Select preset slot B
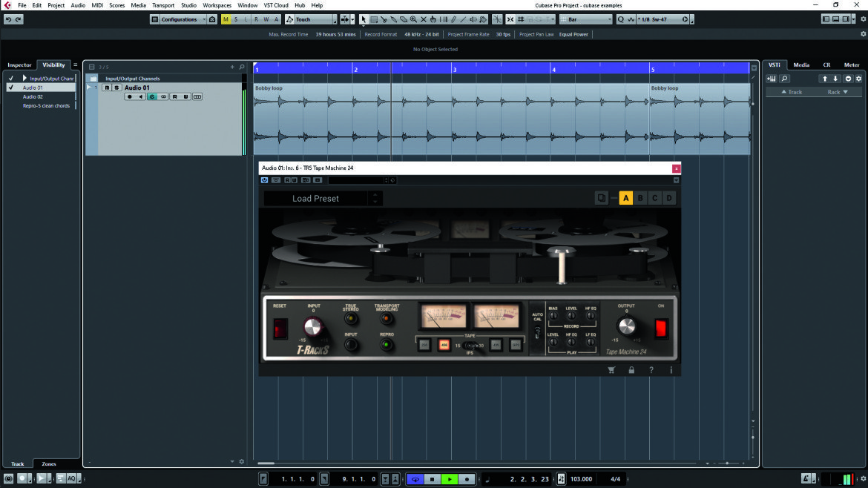 point(640,198)
